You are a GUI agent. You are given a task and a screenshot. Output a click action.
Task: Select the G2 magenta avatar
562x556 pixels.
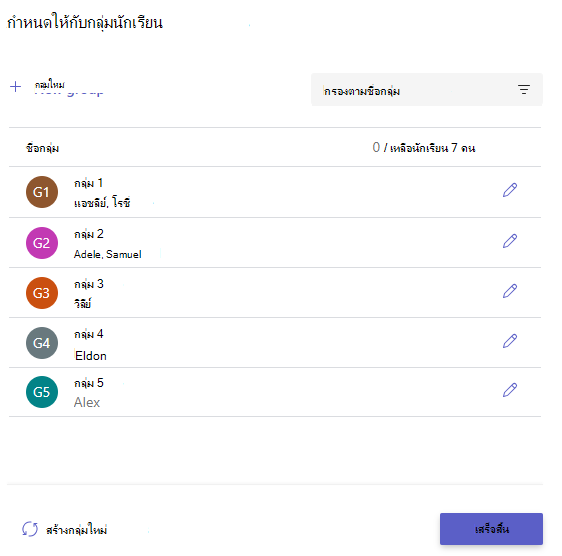point(42,243)
